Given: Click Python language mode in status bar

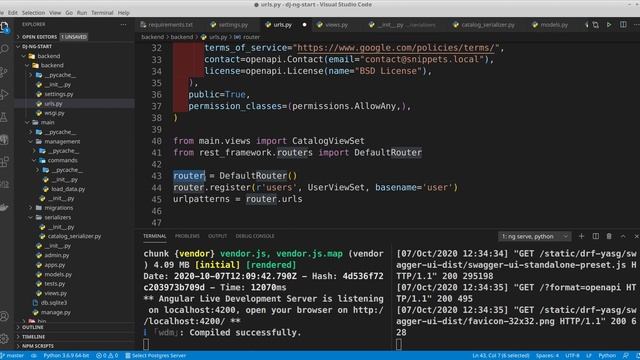Looking at the screenshot, I should pos(607,356).
